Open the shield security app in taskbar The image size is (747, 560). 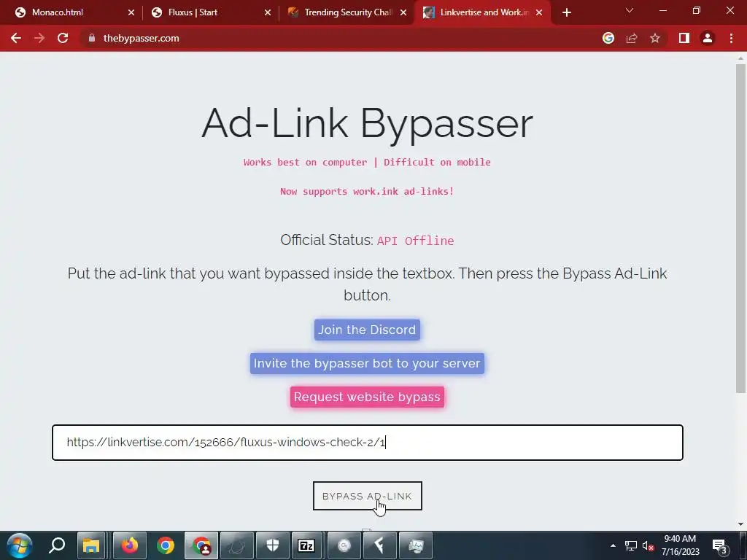click(273, 545)
